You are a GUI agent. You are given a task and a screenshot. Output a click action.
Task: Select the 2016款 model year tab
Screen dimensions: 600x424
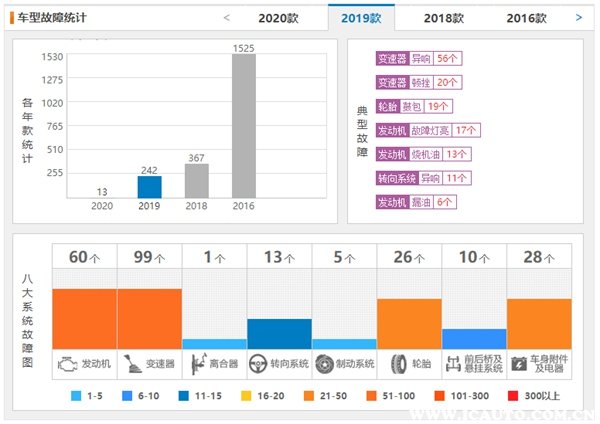point(526,18)
